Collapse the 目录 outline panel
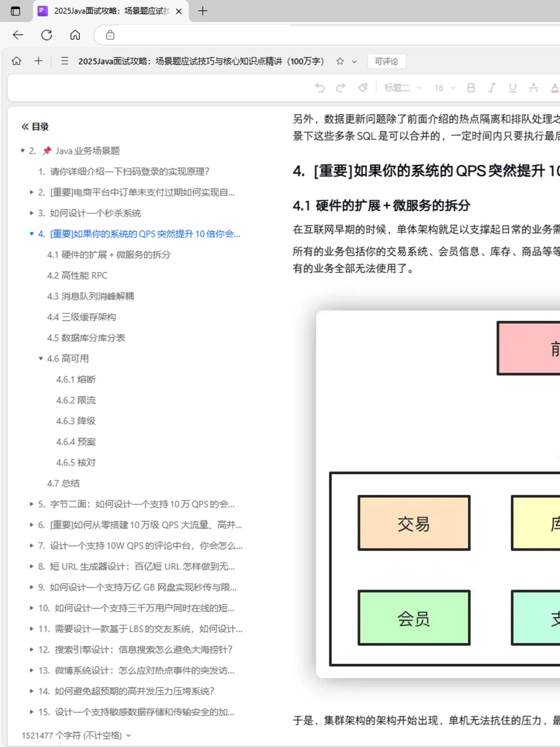 [x=25, y=127]
